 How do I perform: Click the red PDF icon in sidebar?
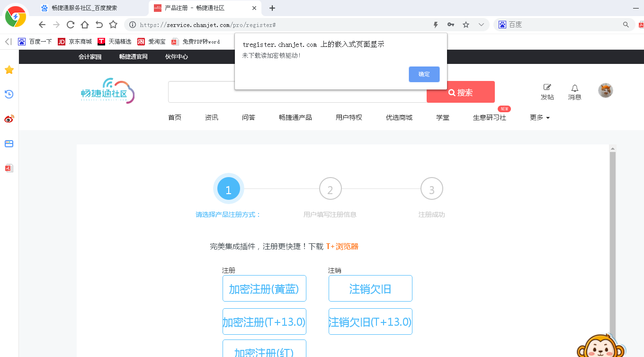tap(9, 168)
